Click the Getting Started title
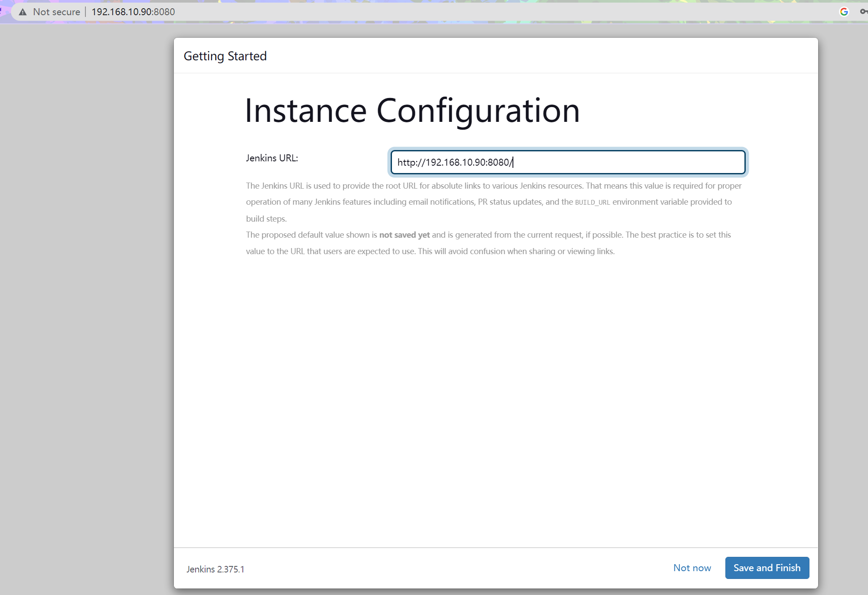This screenshot has height=595, width=868. click(225, 56)
